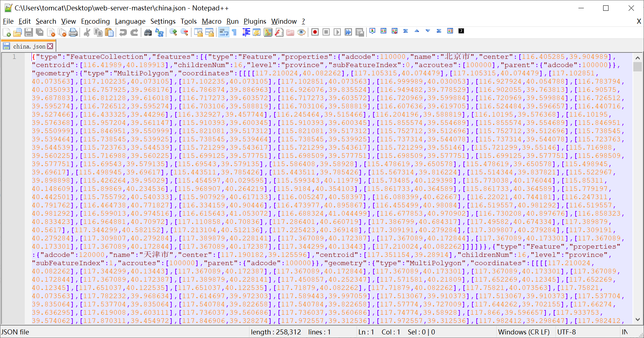Go to previous difference up arrow
This screenshot has width=644, height=338.
(x=417, y=31)
